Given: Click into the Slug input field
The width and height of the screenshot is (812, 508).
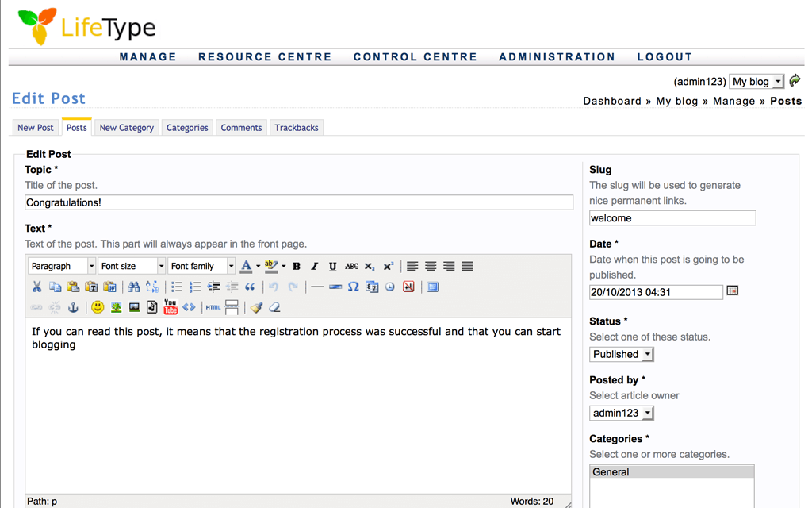Looking at the screenshot, I should point(672,218).
